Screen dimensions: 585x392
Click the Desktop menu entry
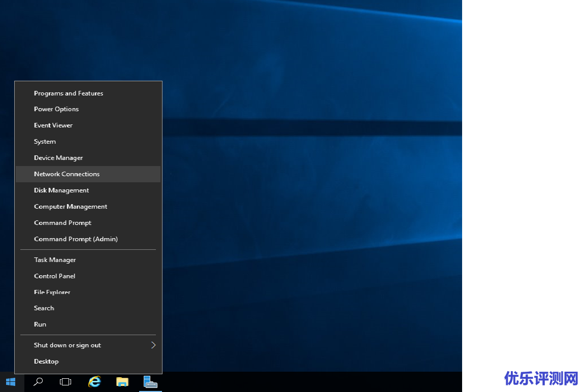point(46,362)
